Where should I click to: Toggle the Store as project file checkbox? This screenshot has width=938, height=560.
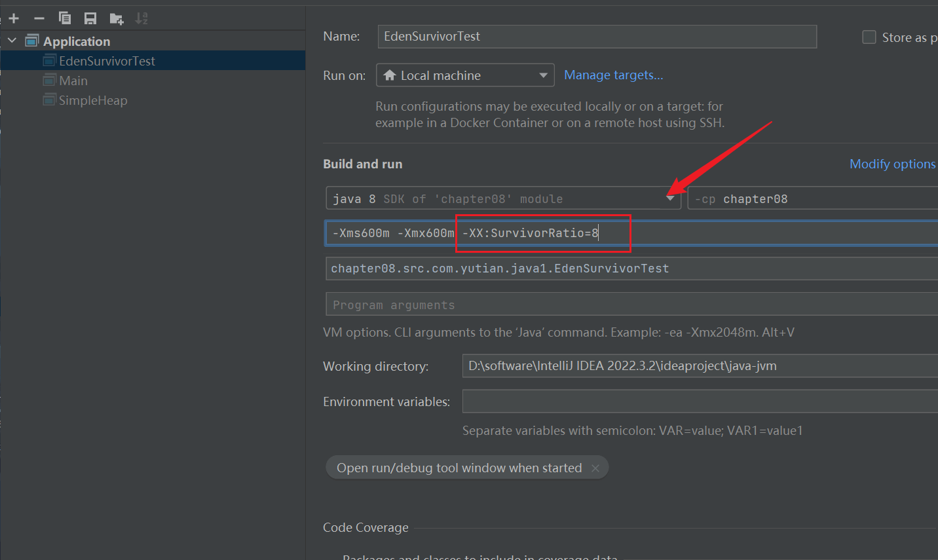(x=869, y=37)
